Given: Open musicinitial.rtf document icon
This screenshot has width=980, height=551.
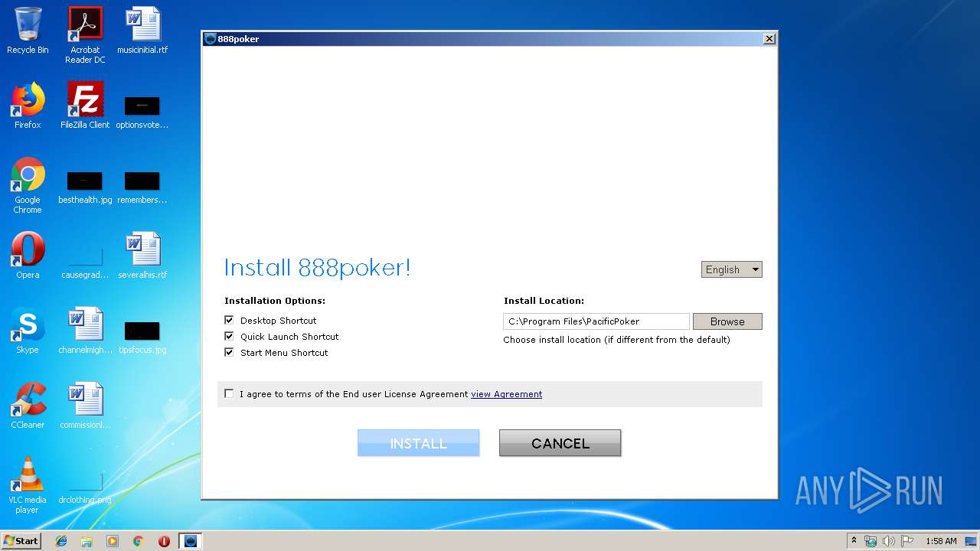Looking at the screenshot, I should (142, 31).
